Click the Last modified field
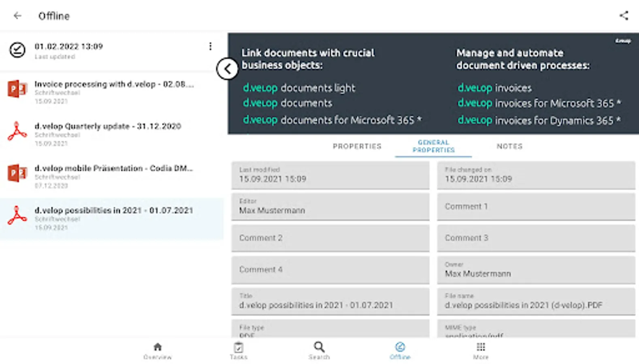The image size is (639, 364). (330, 175)
